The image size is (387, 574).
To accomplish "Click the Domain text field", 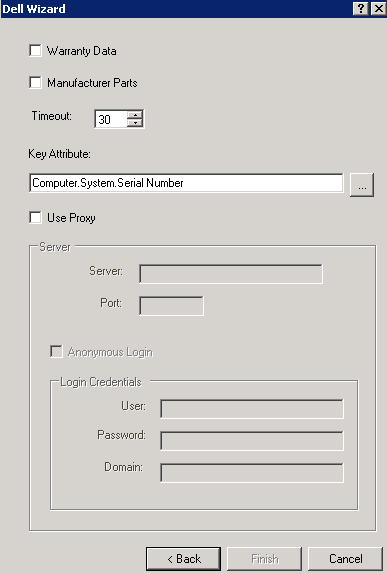I will [x=252, y=473].
